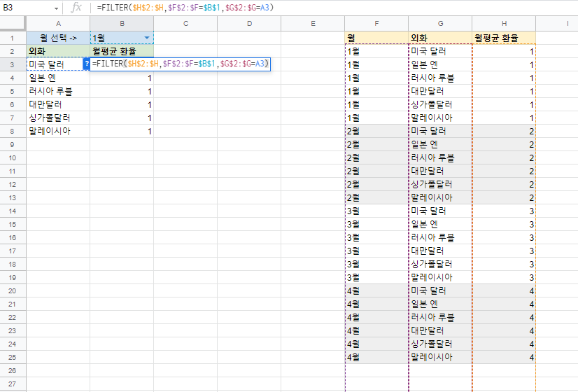Select 3월 cell in row 14 of column F

pyautogui.click(x=376, y=211)
